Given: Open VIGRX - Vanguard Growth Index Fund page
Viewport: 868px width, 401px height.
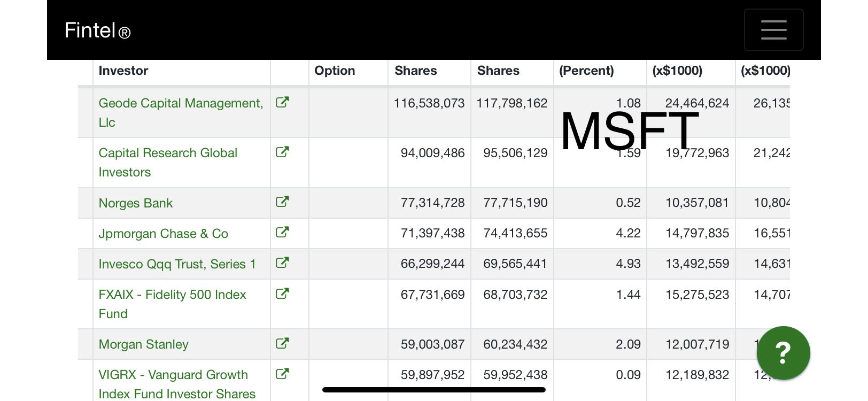Looking at the screenshot, I should pyautogui.click(x=177, y=384).
